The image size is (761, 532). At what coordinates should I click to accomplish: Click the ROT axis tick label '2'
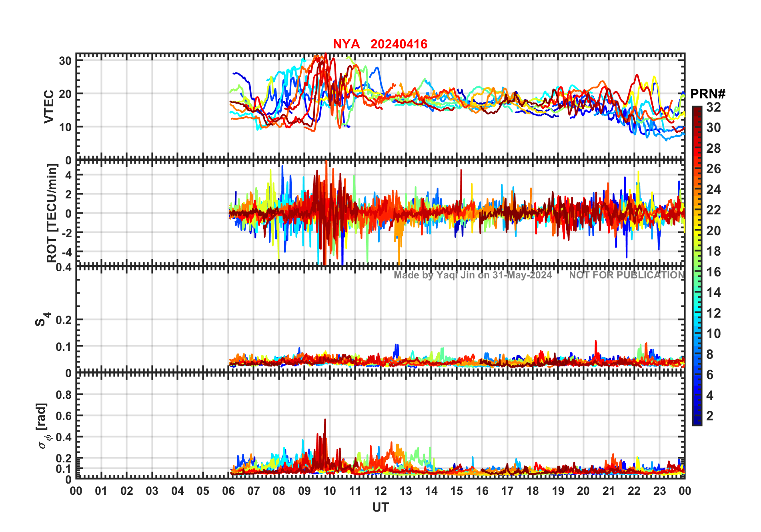(x=68, y=194)
